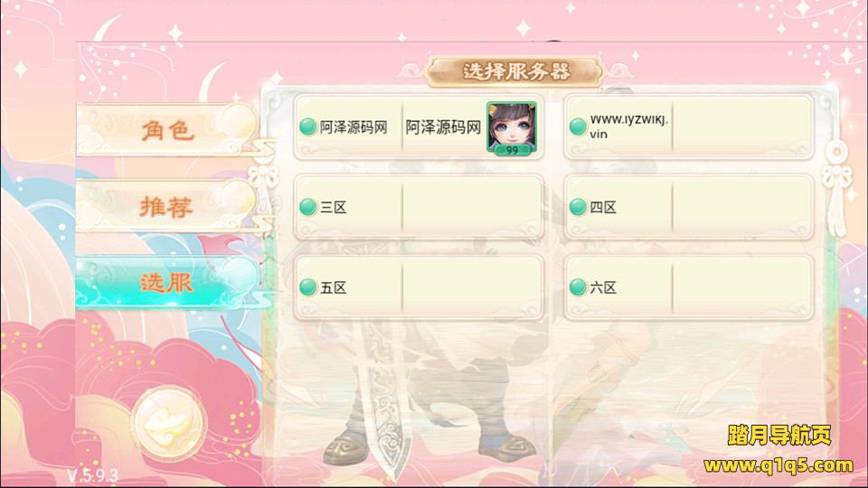Click the character avatar with level 99
Screen dimensions: 868x488
[512, 127]
